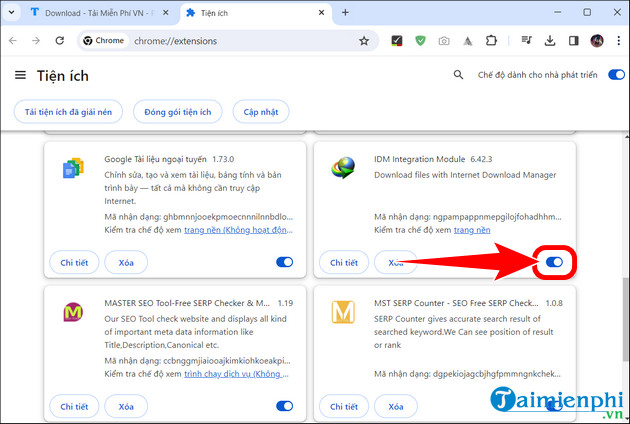This screenshot has width=630, height=424.
Task: Click Xóa for MST SERP Counter
Action: [x=396, y=406]
